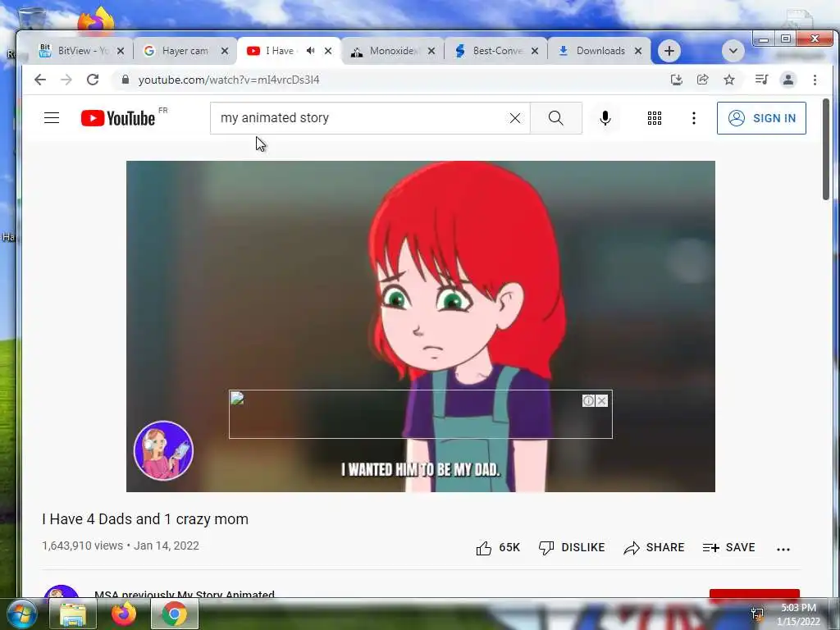Expand the tab search dropdown
This screenshot has height=630, width=840.
[733, 51]
